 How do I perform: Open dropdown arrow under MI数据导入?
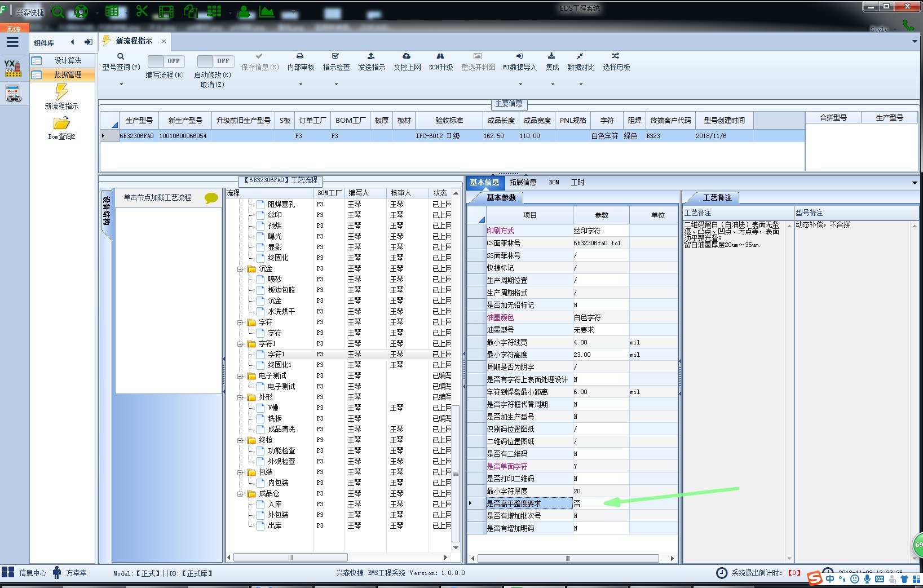click(520, 85)
